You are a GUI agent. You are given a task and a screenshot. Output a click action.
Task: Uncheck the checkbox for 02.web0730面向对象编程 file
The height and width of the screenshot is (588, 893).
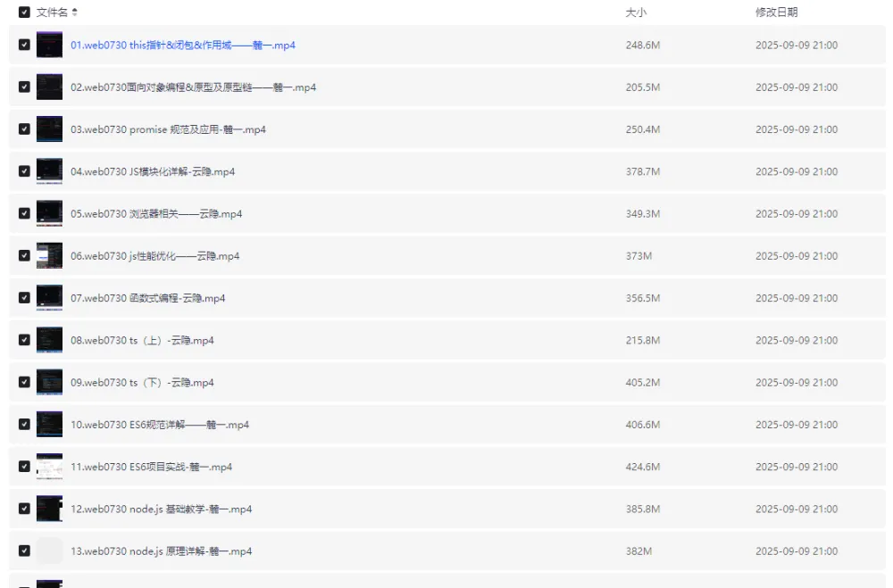click(24, 87)
